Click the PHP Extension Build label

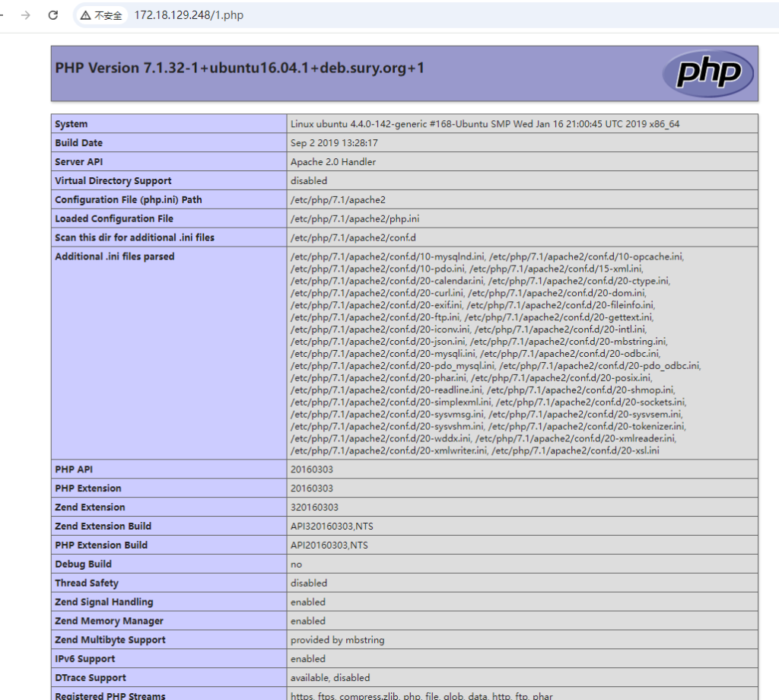101,545
